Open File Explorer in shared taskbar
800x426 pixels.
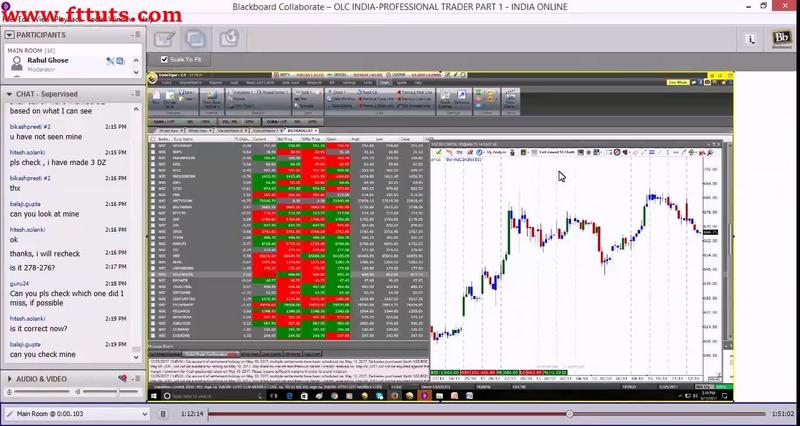(439, 396)
